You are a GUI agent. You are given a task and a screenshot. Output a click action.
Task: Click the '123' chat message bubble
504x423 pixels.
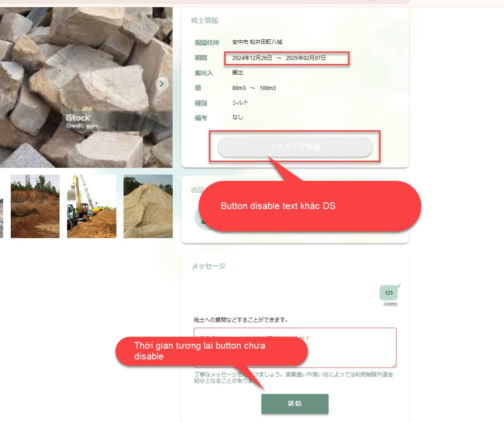[x=389, y=293]
